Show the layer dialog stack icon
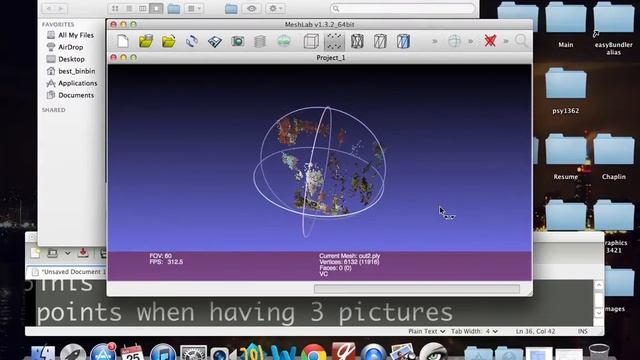Image resolution: width=640 pixels, height=360 pixels. (x=260, y=41)
